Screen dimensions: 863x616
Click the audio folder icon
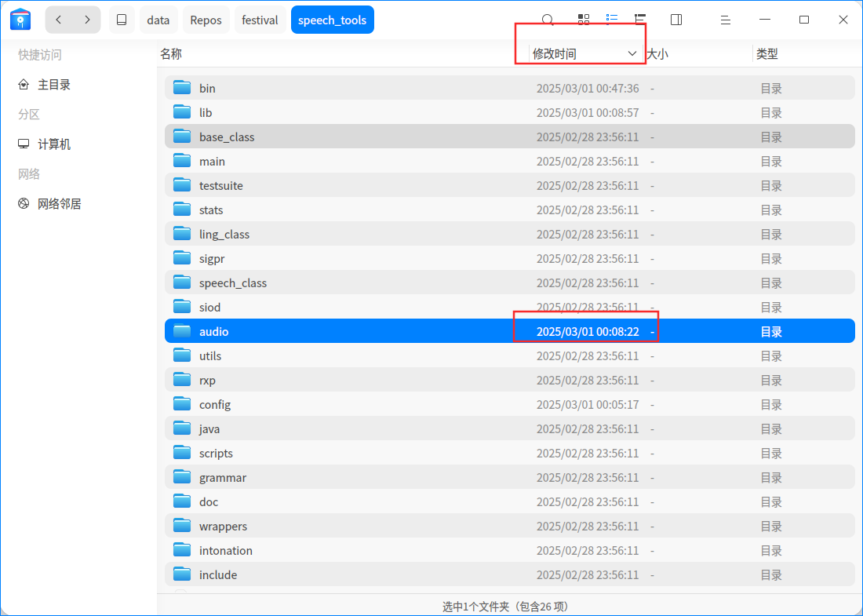pos(182,331)
